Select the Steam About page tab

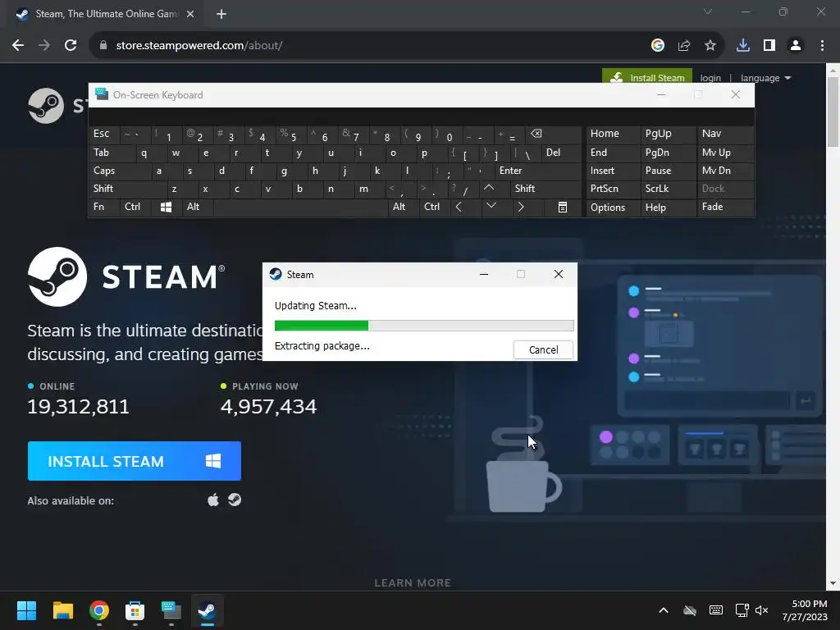tap(106, 15)
